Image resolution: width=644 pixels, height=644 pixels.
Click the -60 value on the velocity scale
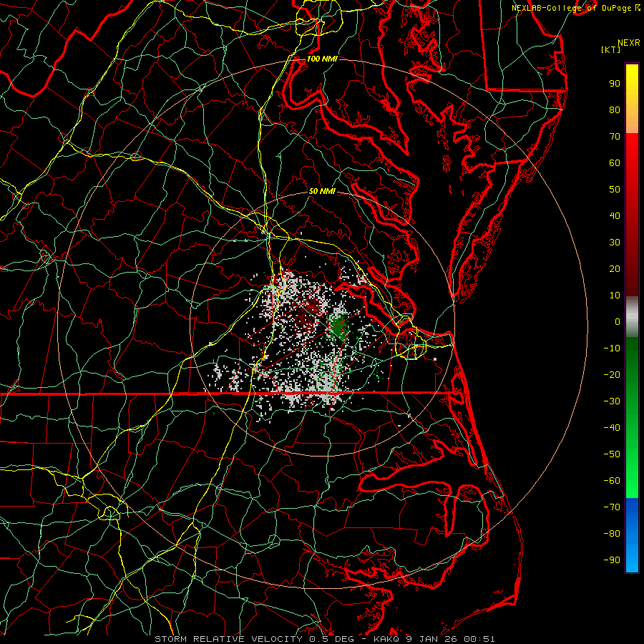(612, 481)
